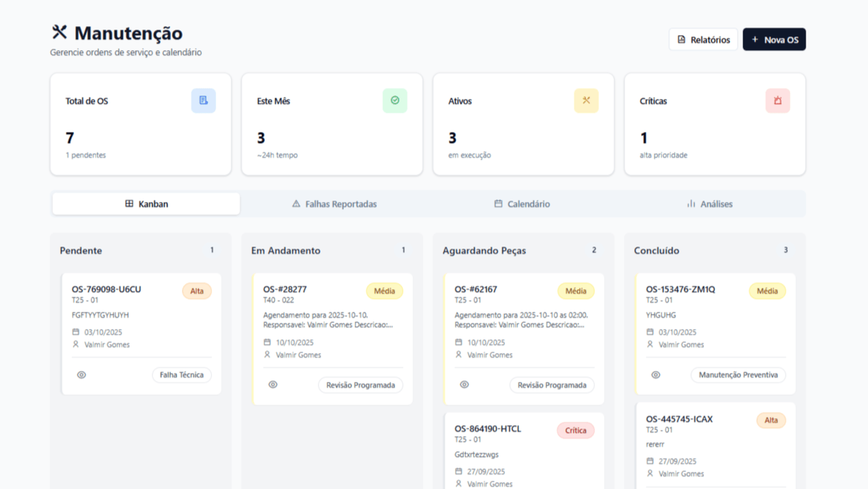Open eye icon on OS-#62167 card
Image resolution: width=868 pixels, height=489 pixels.
pyautogui.click(x=465, y=385)
